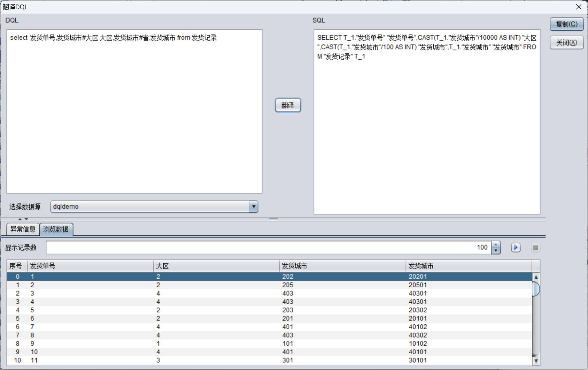Switch to the 异常信息 tab
Screen dimensions: 588x370
[22, 229]
